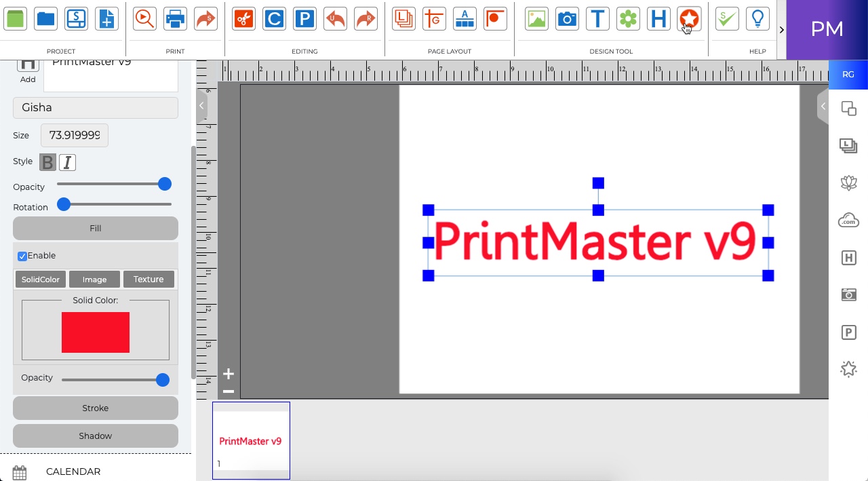868x481 pixels.
Task: Collapse the Fill section
Action: [96, 229]
